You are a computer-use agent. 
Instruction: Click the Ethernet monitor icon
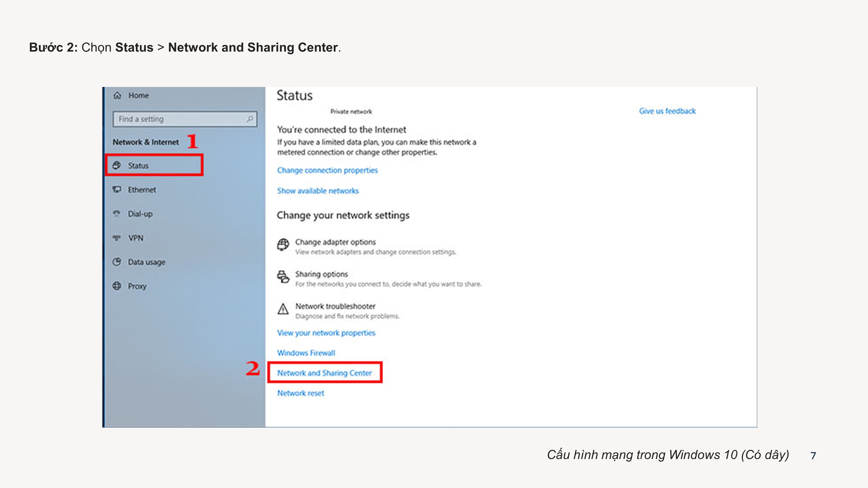(117, 190)
